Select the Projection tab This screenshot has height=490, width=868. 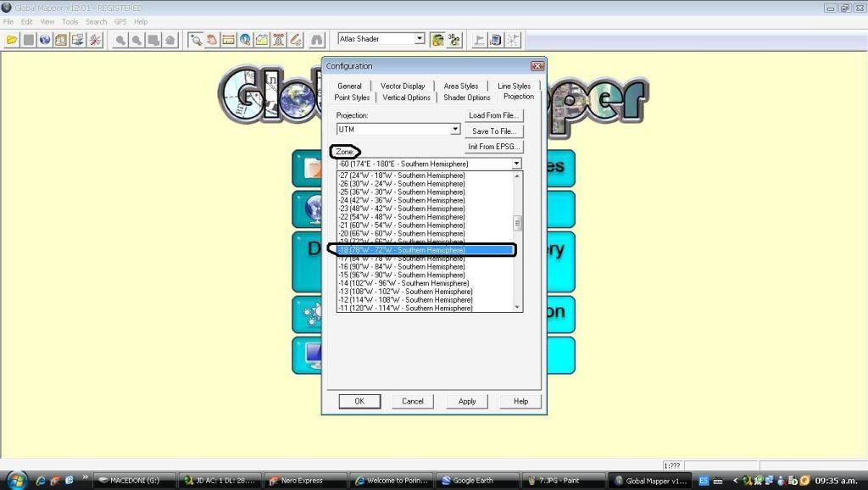click(519, 97)
